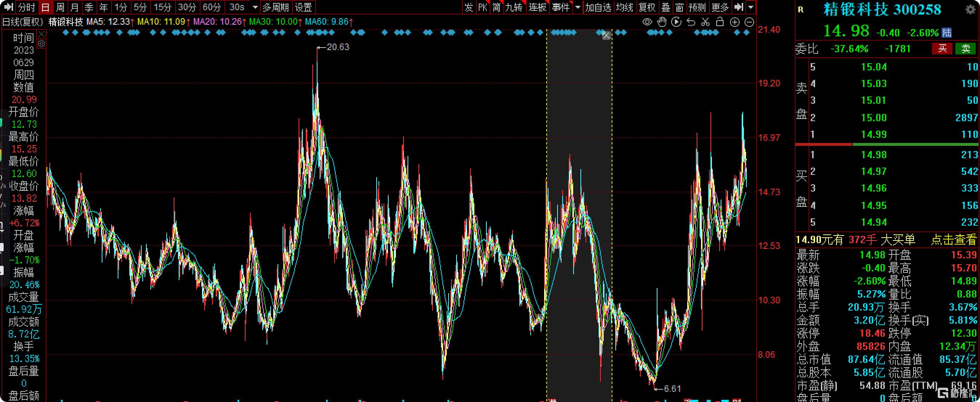
Task: Click the red 买 buy button
Action: pos(942,49)
